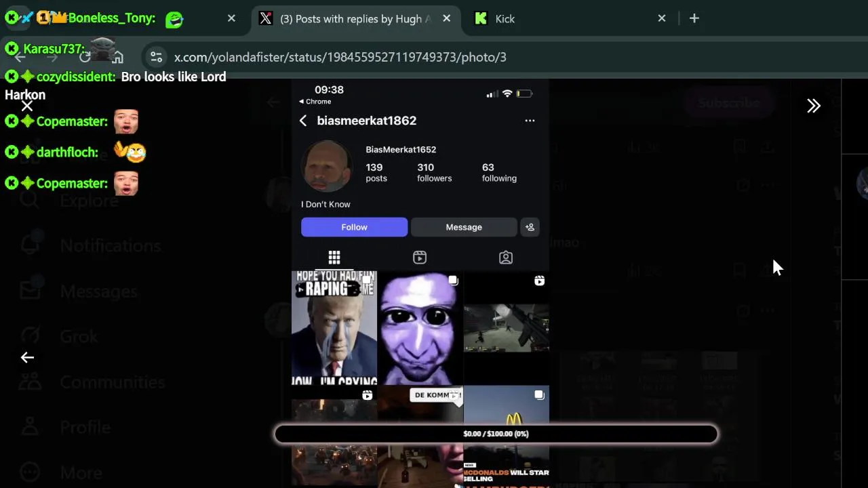This screenshot has height=488, width=868.
Task: Click the Follow button on the profile
Action: (x=354, y=227)
